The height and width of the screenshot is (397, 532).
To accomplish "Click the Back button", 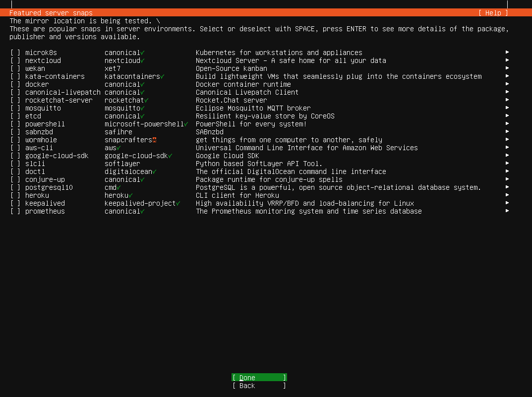I will pos(258,385).
